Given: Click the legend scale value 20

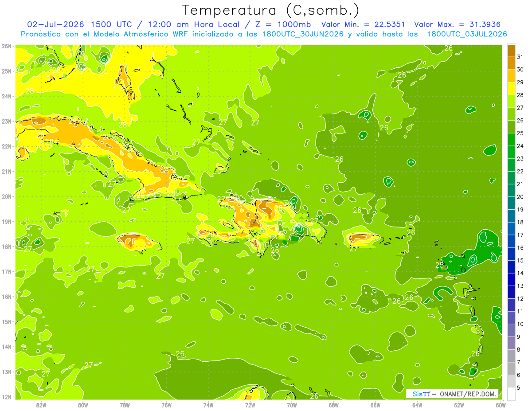Looking at the screenshot, I should coord(520,197).
